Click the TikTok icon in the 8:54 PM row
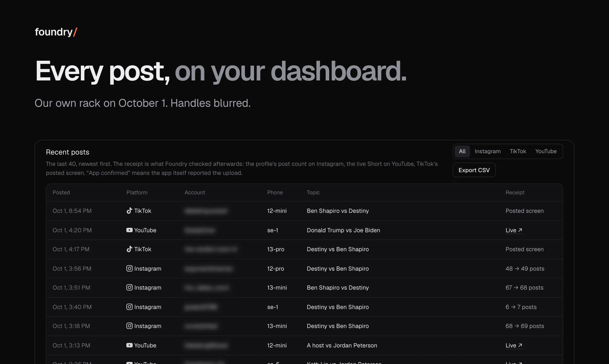609x364 pixels. tap(129, 211)
